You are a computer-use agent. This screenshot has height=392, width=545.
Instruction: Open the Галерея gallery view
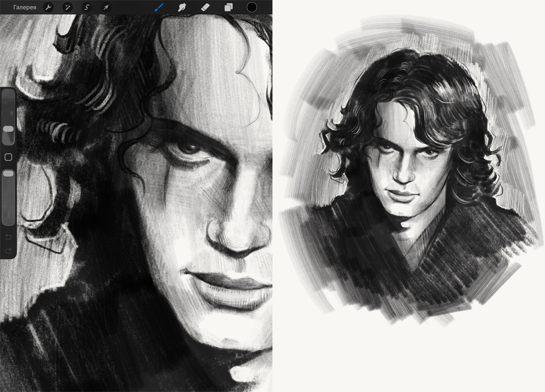pos(25,7)
